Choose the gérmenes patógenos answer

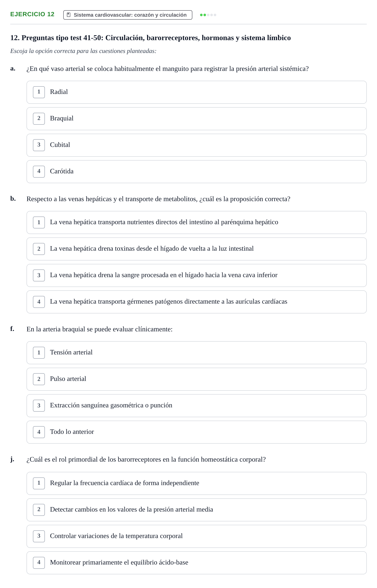click(x=196, y=302)
